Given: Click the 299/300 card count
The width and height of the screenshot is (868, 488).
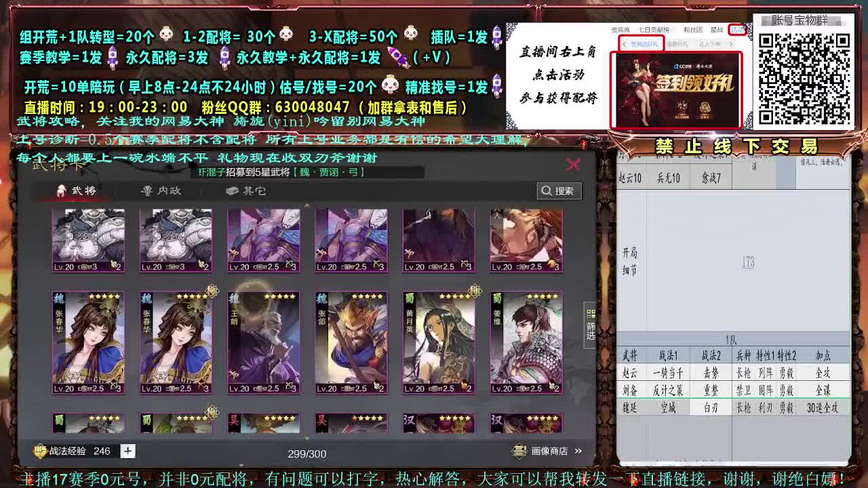Looking at the screenshot, I should (x=307, y=453).
